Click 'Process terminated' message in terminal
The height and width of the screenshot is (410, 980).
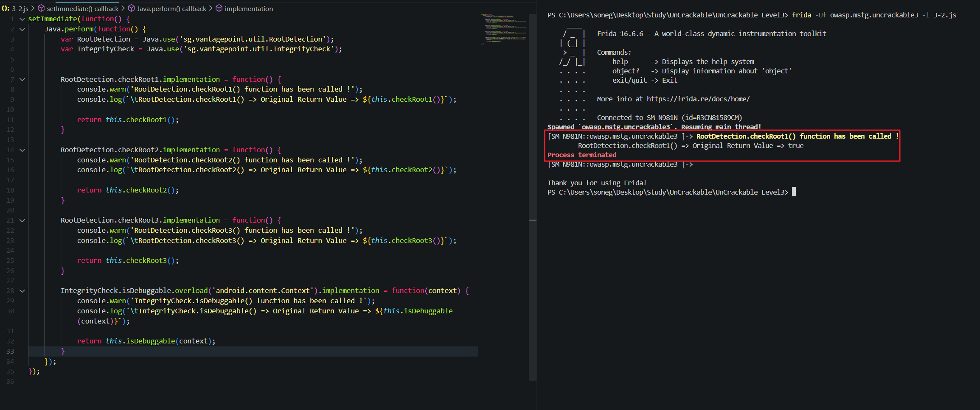582,155
